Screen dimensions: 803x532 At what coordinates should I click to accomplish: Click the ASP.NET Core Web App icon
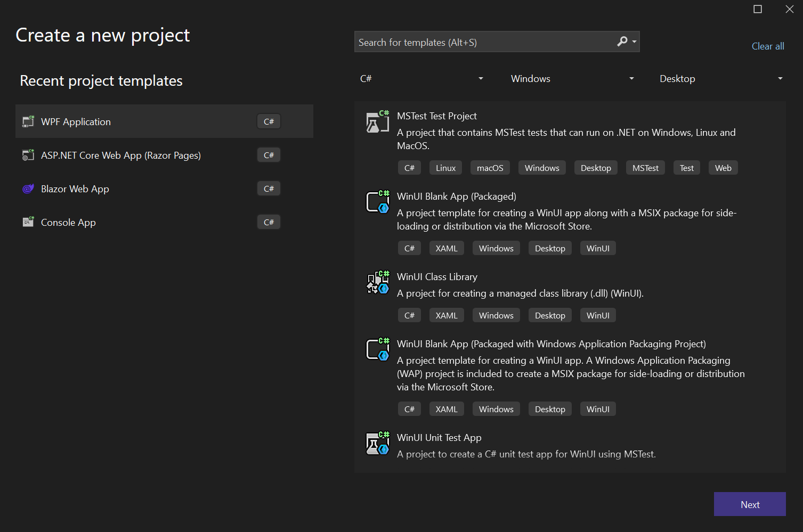coord(28,155)
